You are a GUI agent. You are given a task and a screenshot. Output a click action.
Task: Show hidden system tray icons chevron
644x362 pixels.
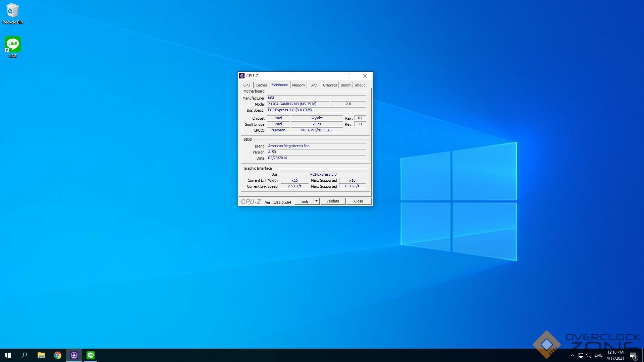pos(573,355)
